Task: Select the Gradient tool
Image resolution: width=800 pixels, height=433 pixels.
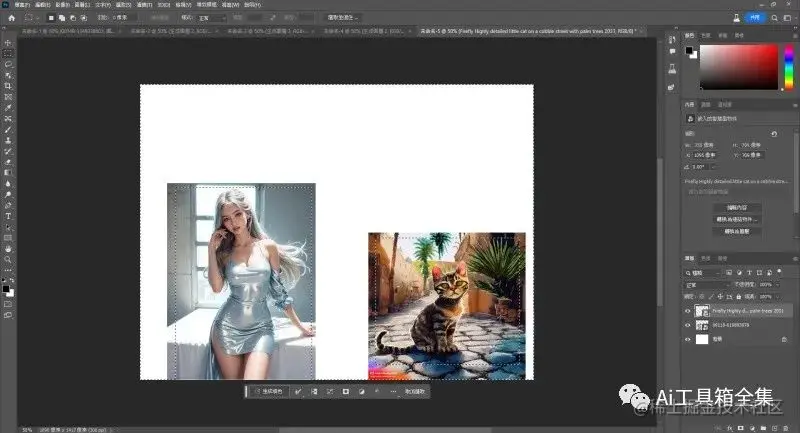Action: (8, 173)
